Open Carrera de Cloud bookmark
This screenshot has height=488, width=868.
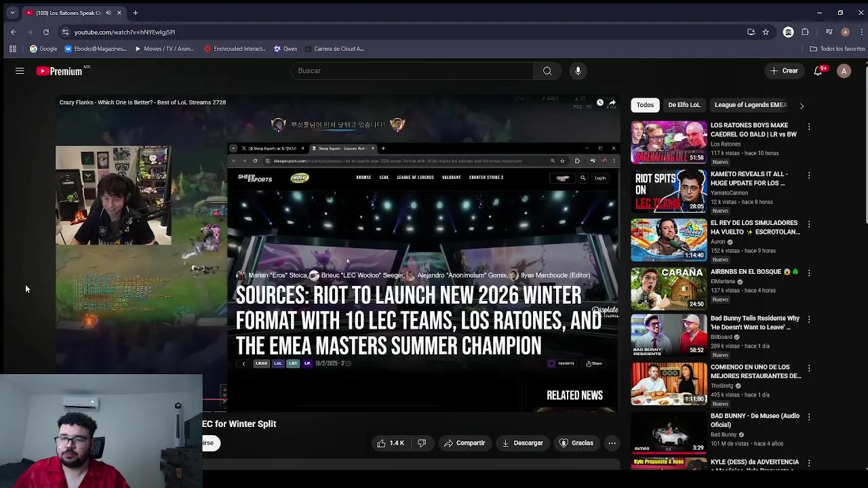334,49
